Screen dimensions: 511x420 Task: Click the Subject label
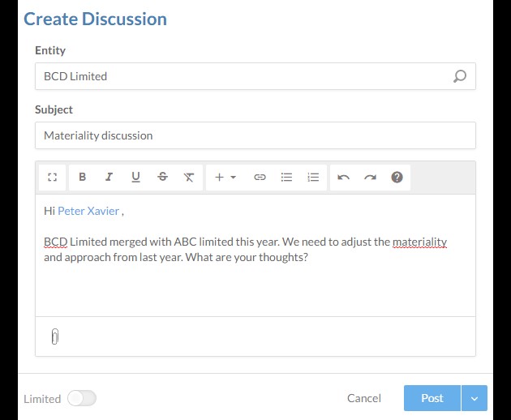[54, 109]
